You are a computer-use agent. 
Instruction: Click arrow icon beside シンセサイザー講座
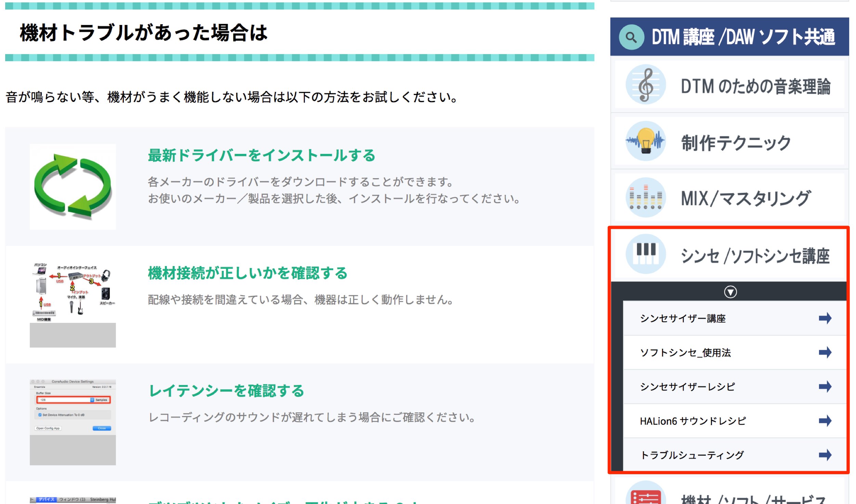[x=825, y=318]
